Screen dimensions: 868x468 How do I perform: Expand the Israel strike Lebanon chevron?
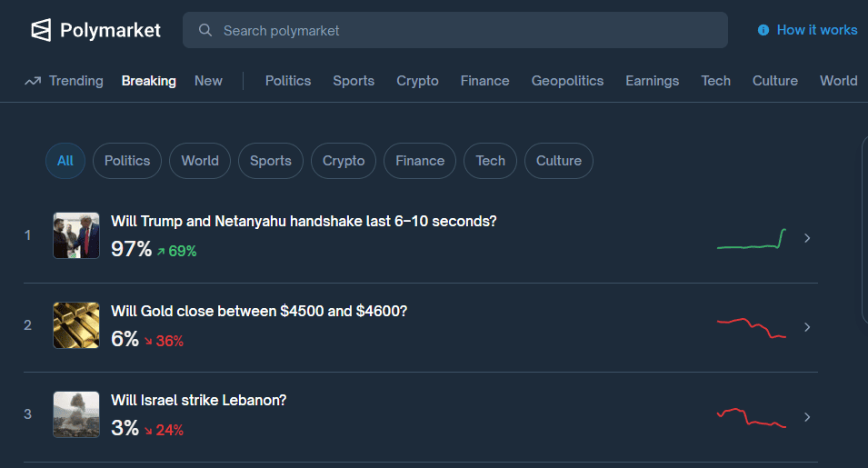tap(807, 417)
